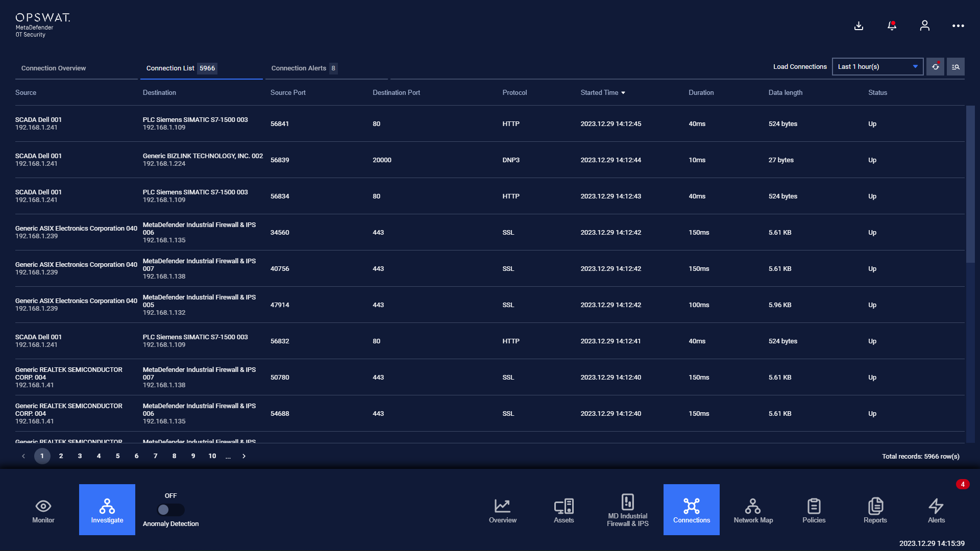This screenshot has height=551, width=980.
Task: Click the Data length column header
Action: tap(786, 93)
